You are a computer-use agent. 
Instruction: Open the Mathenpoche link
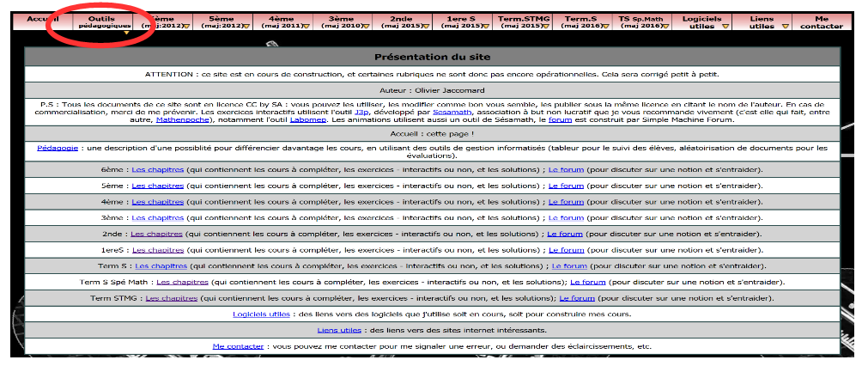point(183,119)
